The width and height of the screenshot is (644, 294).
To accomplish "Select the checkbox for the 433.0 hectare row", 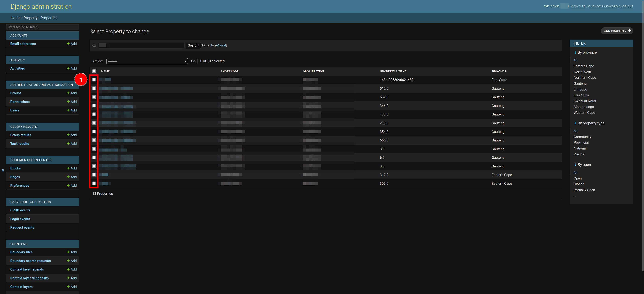I will (x=94, y=114).
